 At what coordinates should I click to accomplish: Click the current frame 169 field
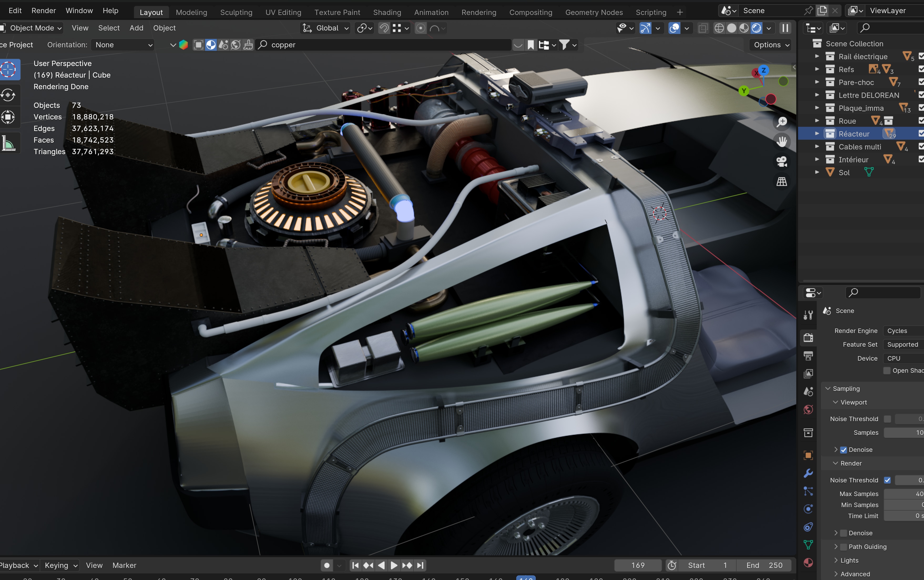coord(638,565)
